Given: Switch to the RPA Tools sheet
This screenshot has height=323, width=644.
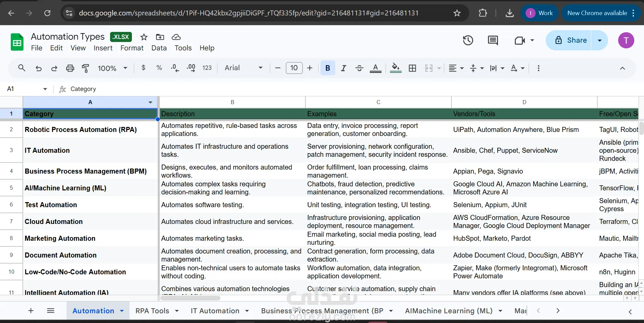Looking at the screenshot, I should click(152, 311).
